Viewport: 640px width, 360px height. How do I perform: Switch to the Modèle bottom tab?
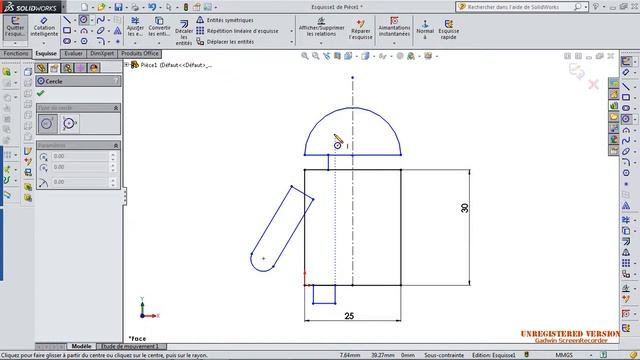coord(81,346)
